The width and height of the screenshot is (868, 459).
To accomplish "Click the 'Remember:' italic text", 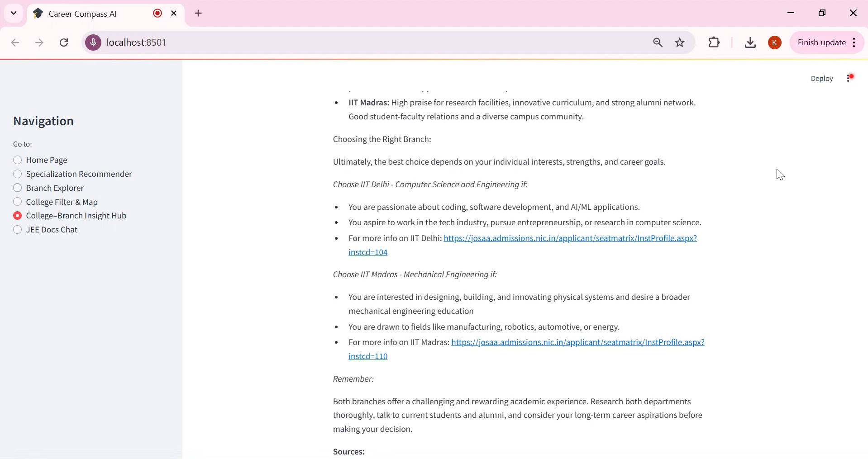I will click(x=353, y=379).
